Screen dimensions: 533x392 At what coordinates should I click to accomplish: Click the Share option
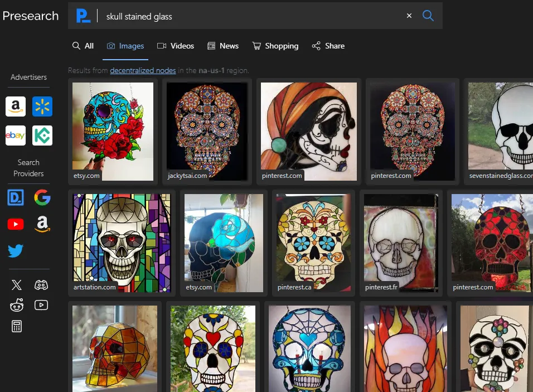[x=328, y=46]
